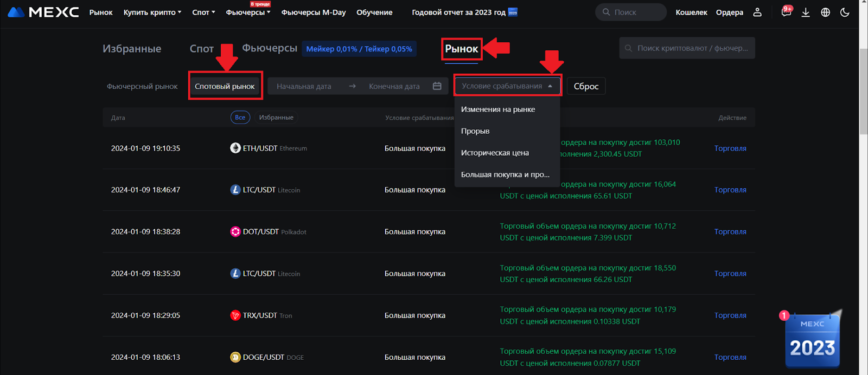Click the date "2024-01-09 19:10:35"
This screenshot has width=868, height=375.
coord(145,148)
